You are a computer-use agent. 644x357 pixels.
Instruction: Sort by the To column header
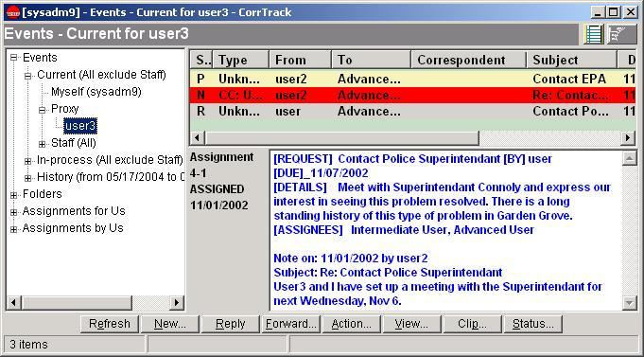[x=371, y=60]
